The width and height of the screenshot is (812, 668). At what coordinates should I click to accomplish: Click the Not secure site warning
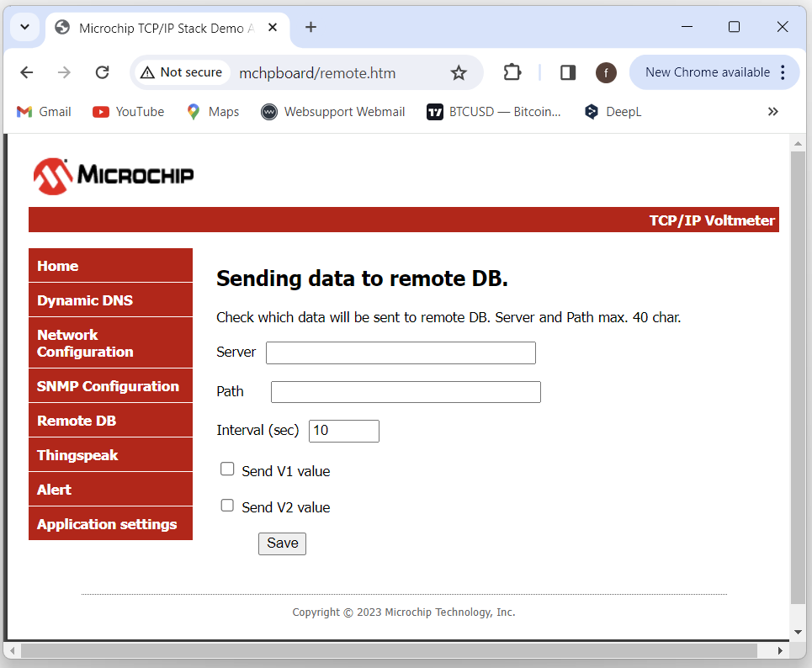pyautogui.click(x=182, y=72)
